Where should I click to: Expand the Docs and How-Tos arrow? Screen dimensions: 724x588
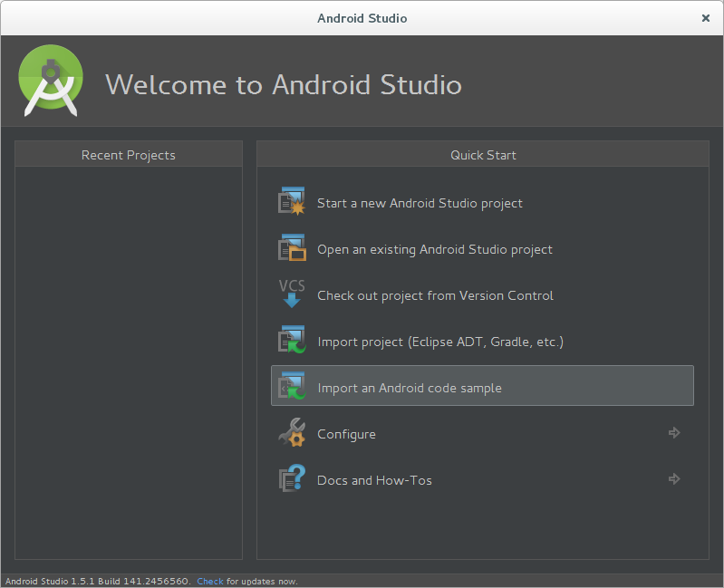click(674, 478)
